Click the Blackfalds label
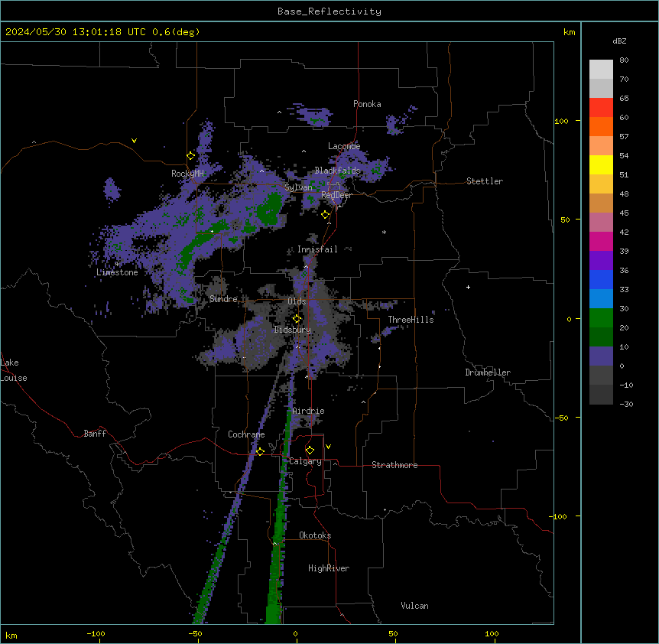The height and width of the screenshot is (644, 659). [337, 171]
